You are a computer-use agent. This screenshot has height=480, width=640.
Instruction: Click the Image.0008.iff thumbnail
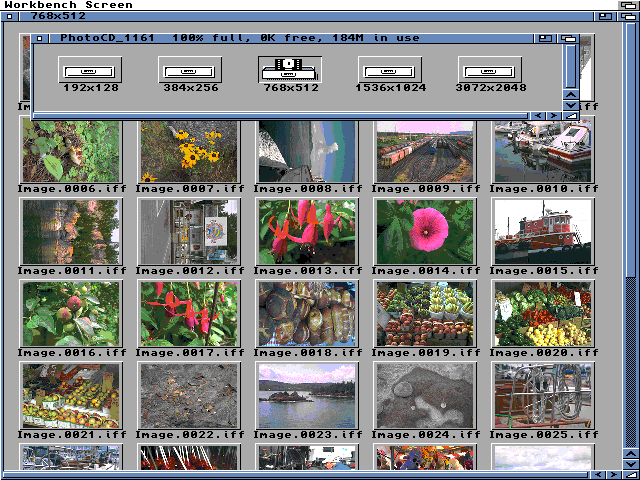pos(307,150)
